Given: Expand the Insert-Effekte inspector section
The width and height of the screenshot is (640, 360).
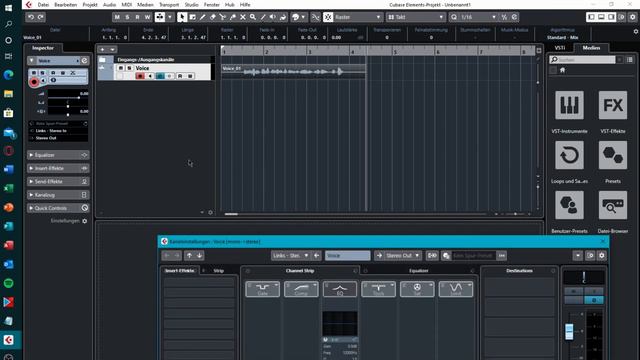Looking at the screenshot, I should pyautogui.click(x=58, y=168).
